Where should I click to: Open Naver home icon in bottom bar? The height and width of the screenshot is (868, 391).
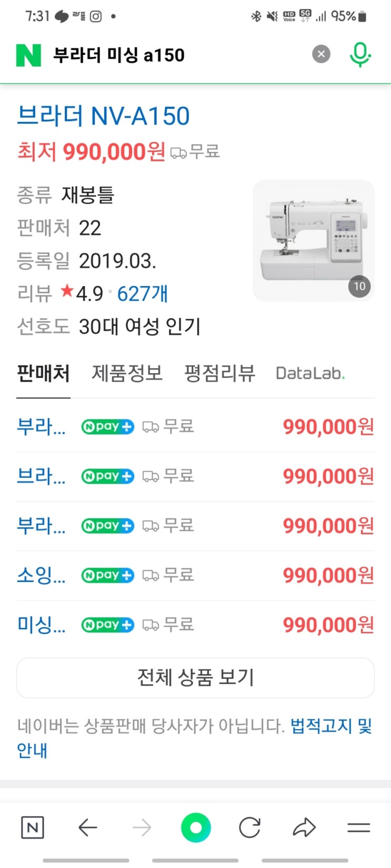(32, 828)
